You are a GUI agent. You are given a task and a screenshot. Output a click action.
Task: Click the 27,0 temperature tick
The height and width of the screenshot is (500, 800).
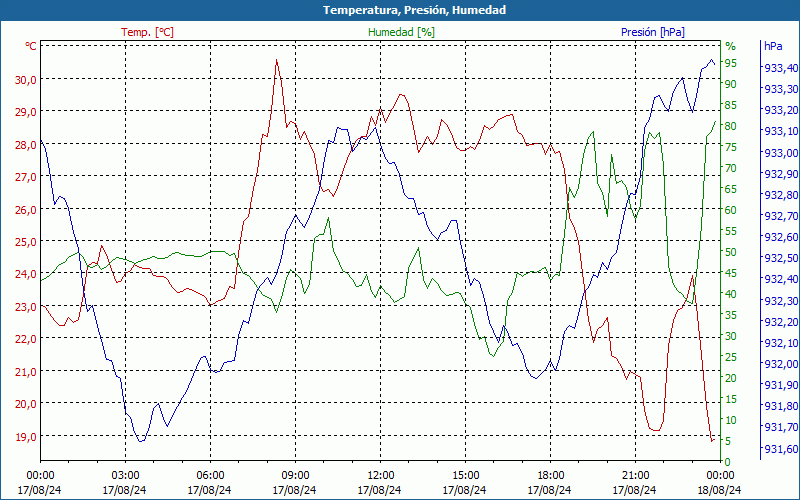pyautogui.click(x=26, y=177)
